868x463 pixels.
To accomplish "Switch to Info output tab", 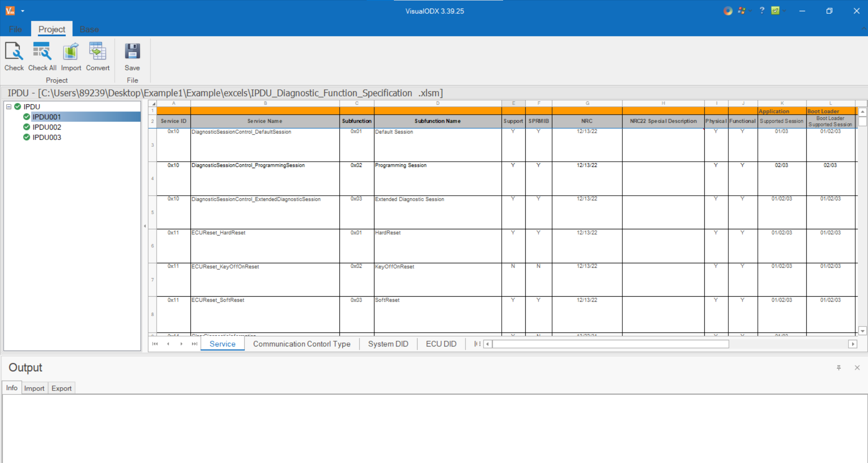I will [12, 388].
